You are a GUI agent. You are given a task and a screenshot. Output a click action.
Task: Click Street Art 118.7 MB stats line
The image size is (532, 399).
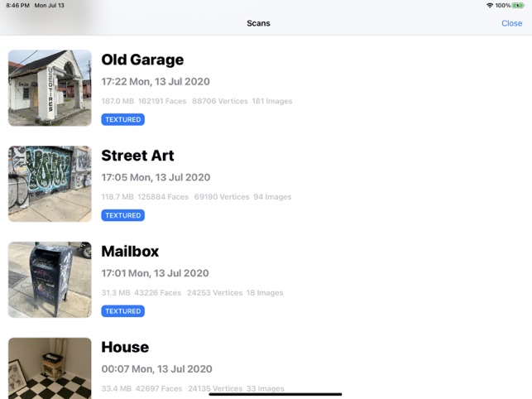(196, 197)
